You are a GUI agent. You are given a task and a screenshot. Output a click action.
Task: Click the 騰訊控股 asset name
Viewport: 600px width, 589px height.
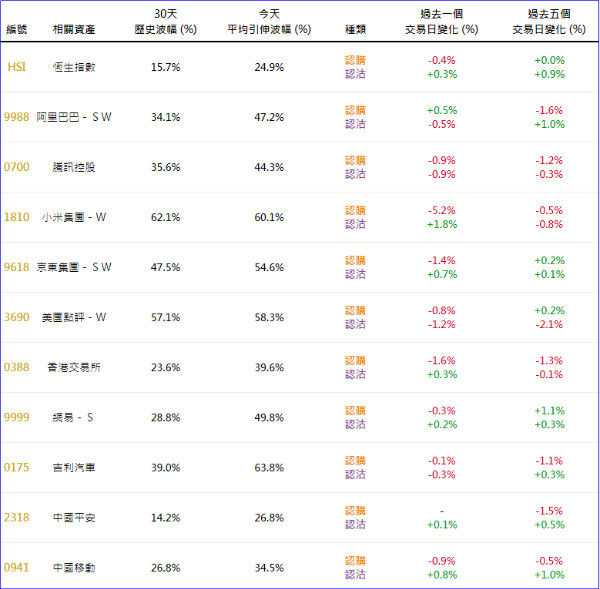(x=74, y=167)
